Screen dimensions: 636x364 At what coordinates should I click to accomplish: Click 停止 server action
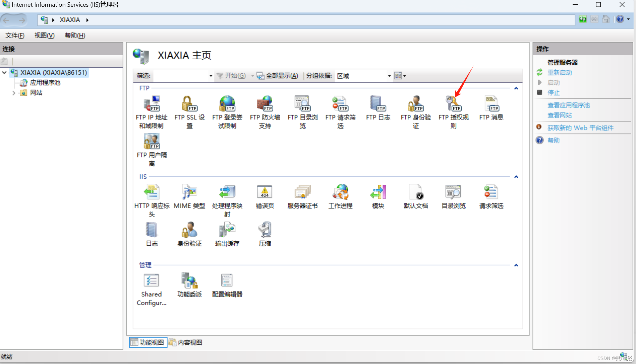coord(554,93)
